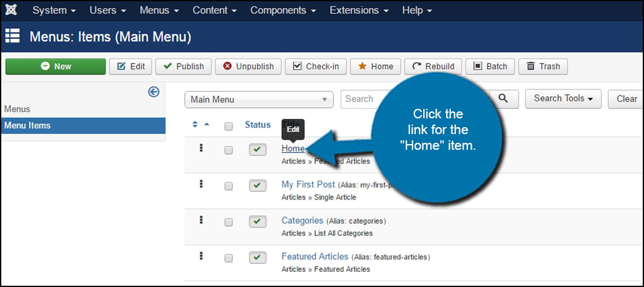This screenshot has height=287, width=644.
Task: Open the Users menu
Action: click(108, 10)
